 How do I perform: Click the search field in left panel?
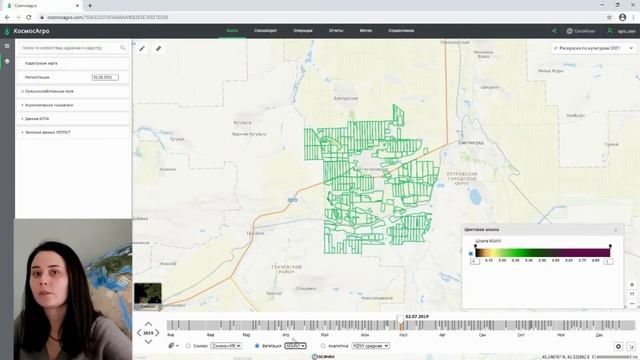(73, 48)
